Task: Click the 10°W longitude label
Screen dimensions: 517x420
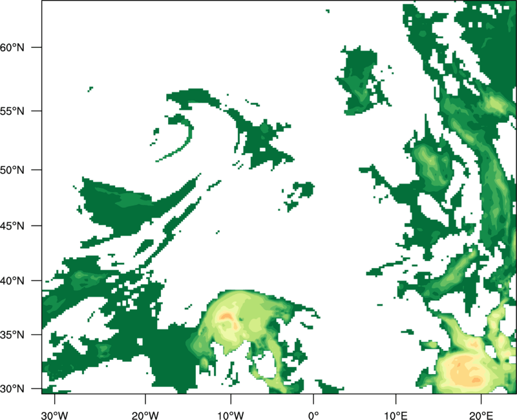Action: pyautogui.click(x=230, y=415)
